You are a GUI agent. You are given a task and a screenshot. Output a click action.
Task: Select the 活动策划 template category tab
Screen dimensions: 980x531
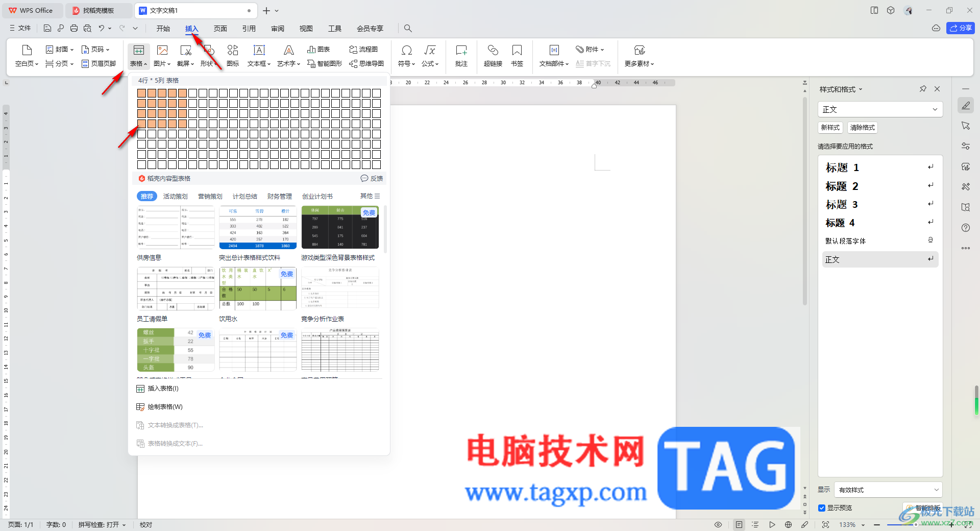click(x=175, y=197)
